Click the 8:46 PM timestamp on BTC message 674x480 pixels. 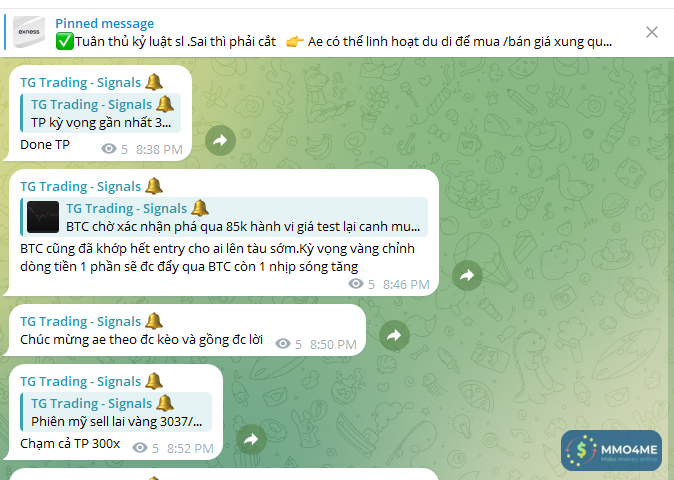click(x=406, y=284)
